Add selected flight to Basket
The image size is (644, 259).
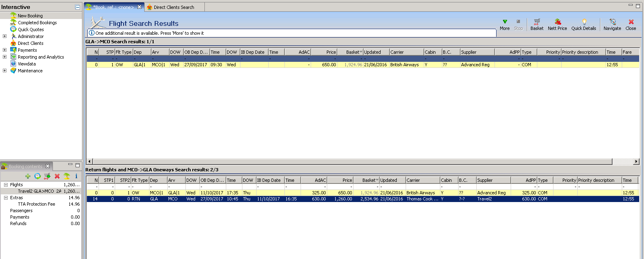[537, 24]
